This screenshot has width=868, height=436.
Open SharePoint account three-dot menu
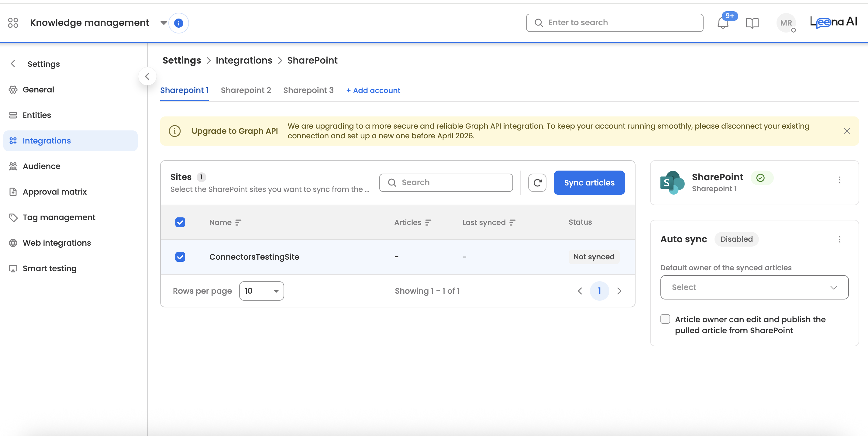point(839,180)
